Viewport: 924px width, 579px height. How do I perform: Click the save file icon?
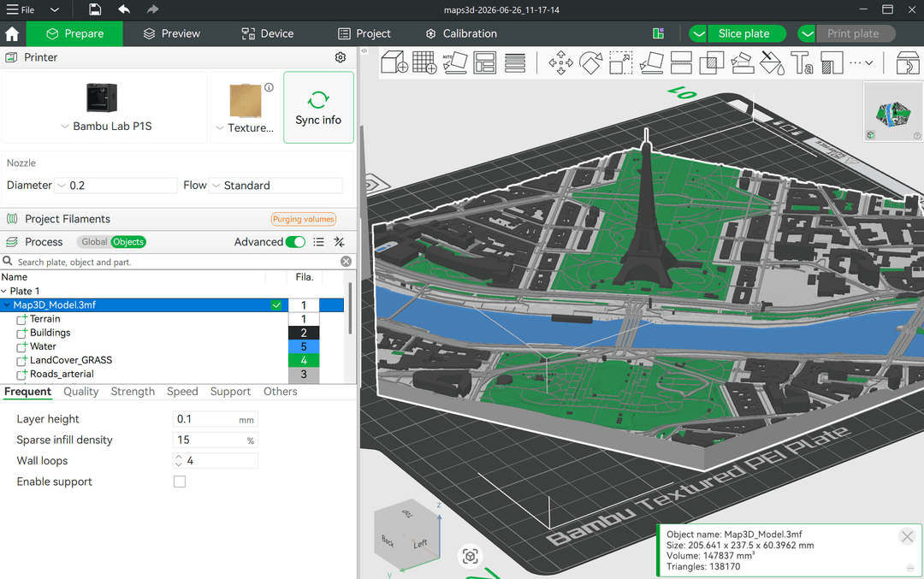click(x=95, y=9)
